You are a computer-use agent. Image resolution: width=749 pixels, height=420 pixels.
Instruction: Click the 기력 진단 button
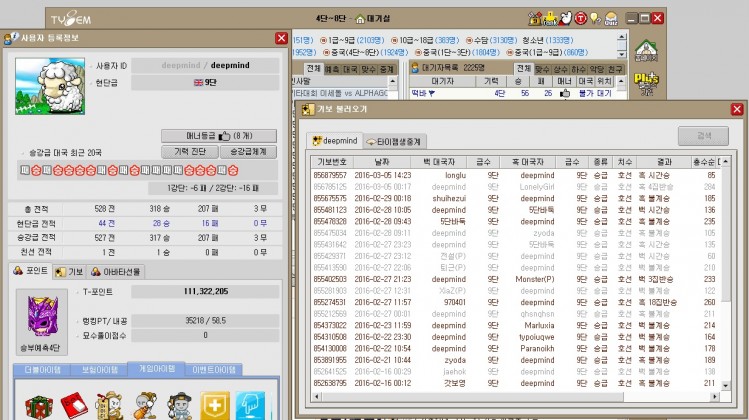[x=189, y=151]
